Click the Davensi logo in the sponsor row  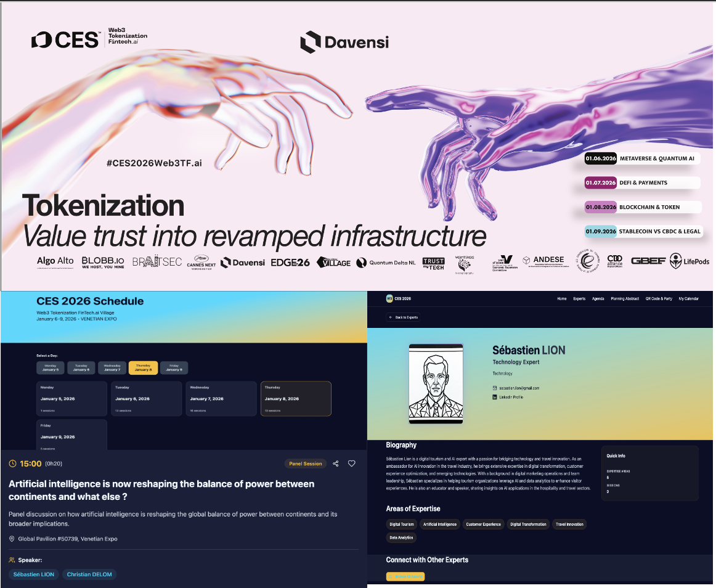(x=243, y=263)
